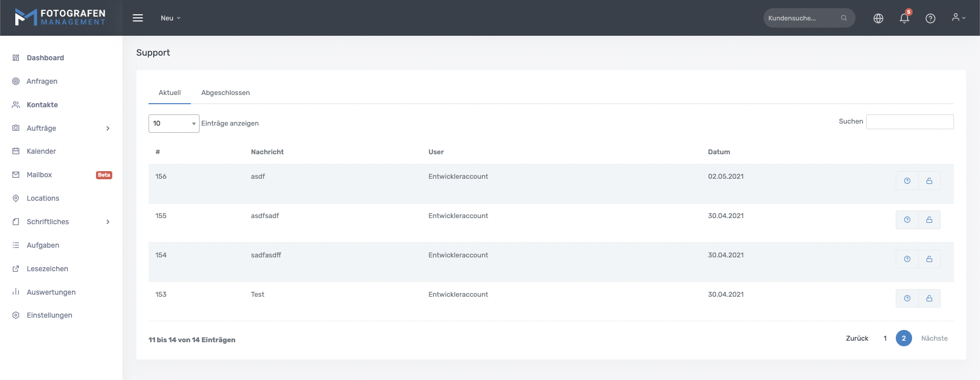980x380 pixels.
Task: Open the Neu dropdown menu
Action: click(x=170, y=18)
